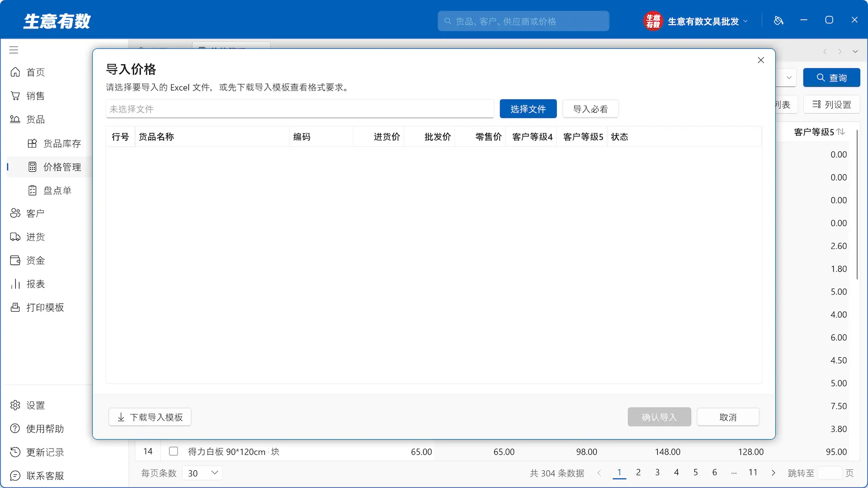Click the question mark icon beside 使用帮助
Image resolution: width=868 pixels, height=488 pixels.
coord(15,429)
